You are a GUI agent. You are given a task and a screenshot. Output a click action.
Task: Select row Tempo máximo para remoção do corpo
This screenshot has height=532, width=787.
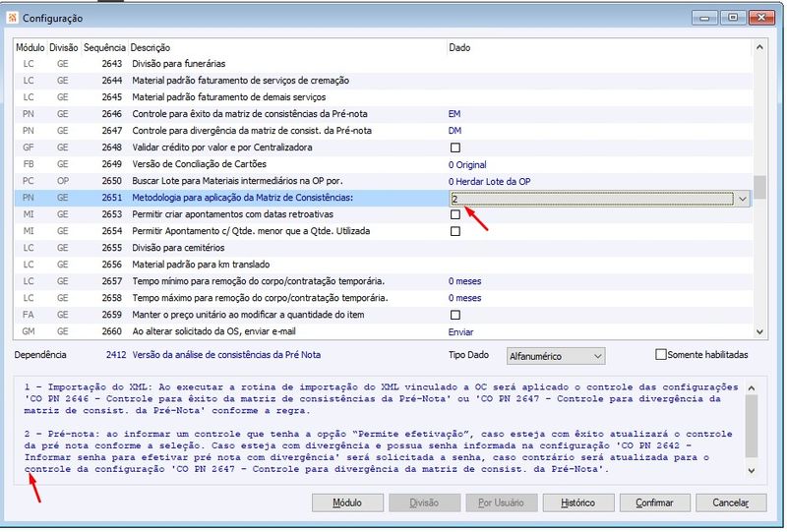(383, 298)
